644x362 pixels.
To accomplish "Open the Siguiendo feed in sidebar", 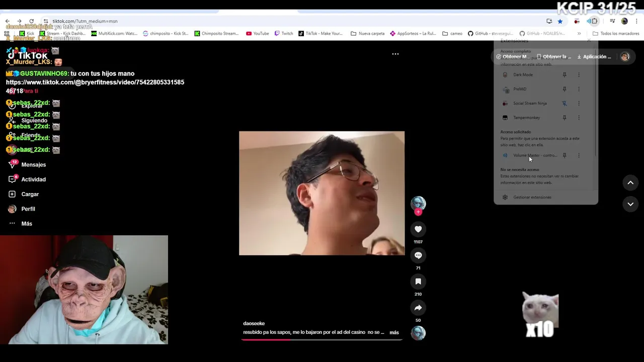I will point(29,121).
